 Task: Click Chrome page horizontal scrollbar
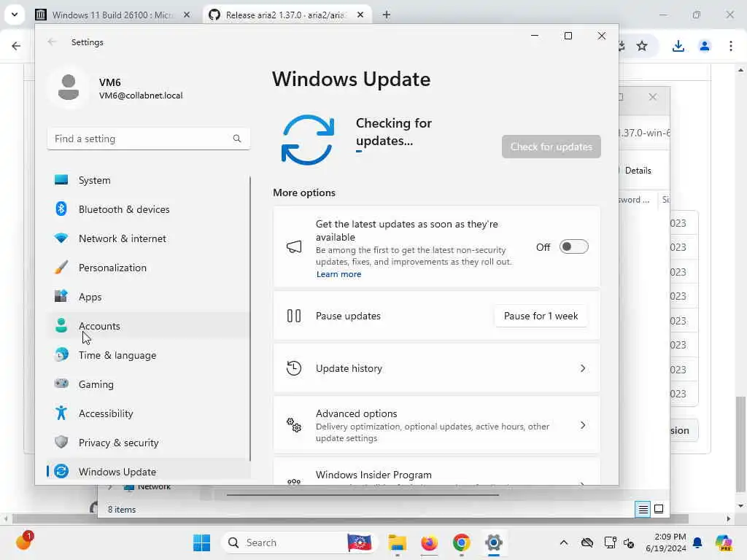350,518
